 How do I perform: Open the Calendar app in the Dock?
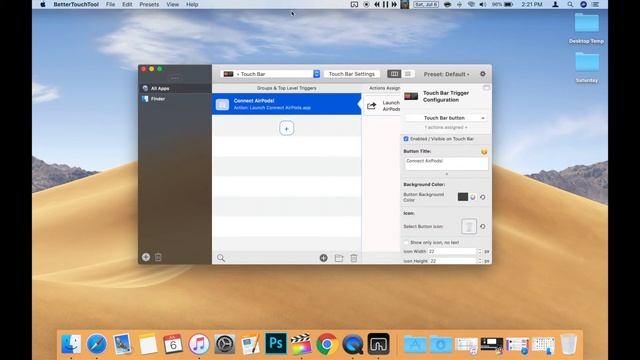pos(173,344)
